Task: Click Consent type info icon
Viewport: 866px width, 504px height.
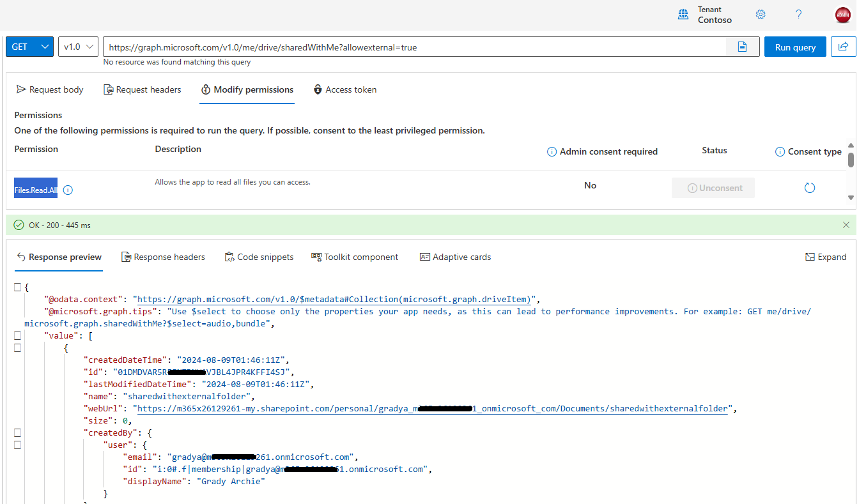Action: [780, 152]
